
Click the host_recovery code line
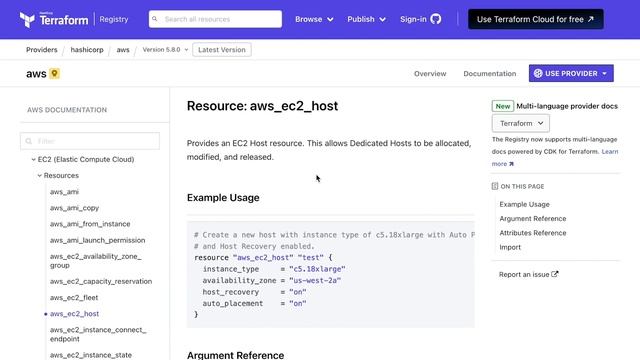[254, 292]
